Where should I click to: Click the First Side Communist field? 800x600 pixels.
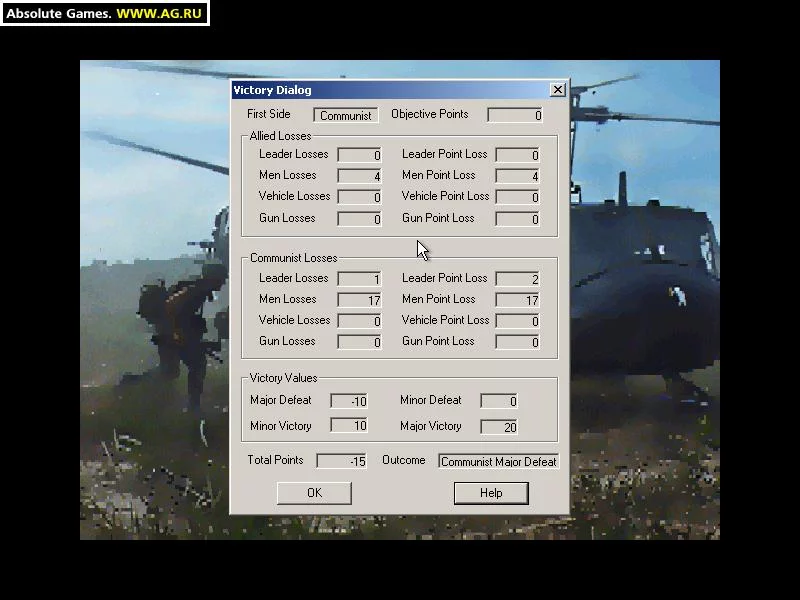345,115
